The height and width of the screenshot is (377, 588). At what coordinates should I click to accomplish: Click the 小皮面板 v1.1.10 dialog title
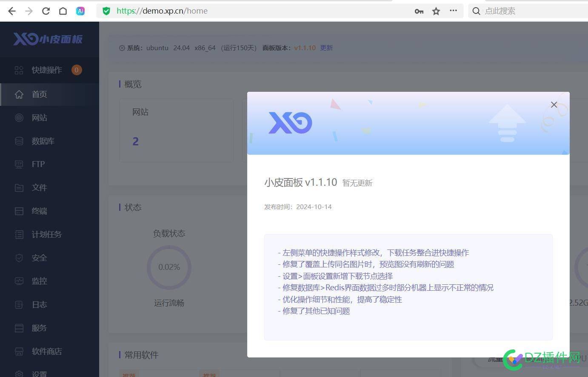point(301,182)
